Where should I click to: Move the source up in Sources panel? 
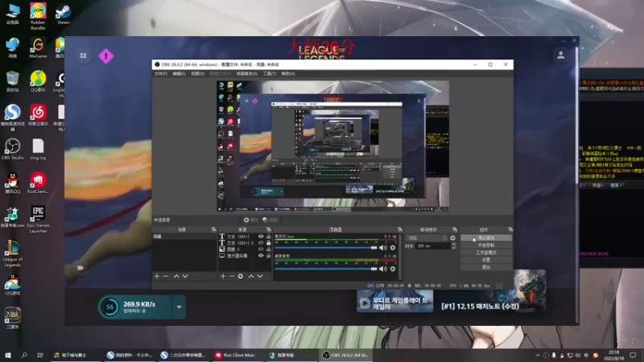(x=251, y=276)
